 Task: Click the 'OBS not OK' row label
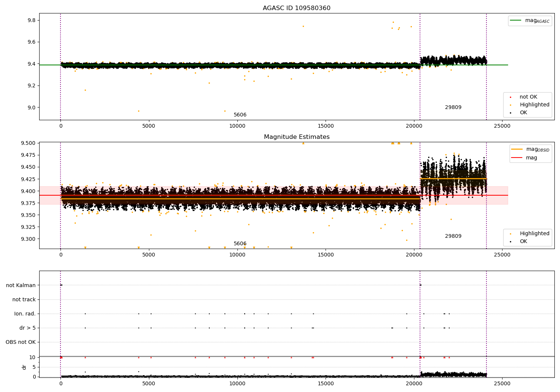[x=21, y=342]
